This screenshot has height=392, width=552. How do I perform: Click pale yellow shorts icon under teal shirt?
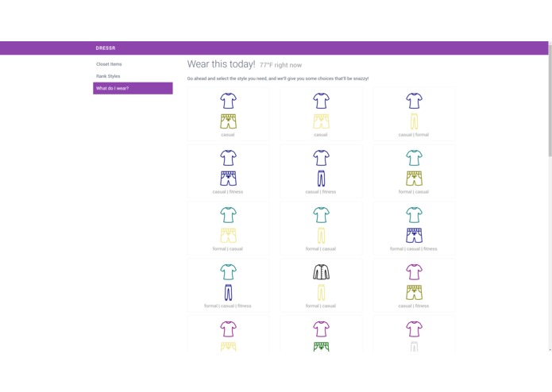(228, 235)
